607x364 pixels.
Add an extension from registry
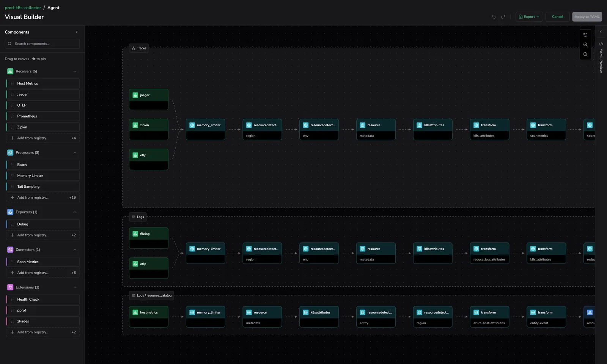43,332
